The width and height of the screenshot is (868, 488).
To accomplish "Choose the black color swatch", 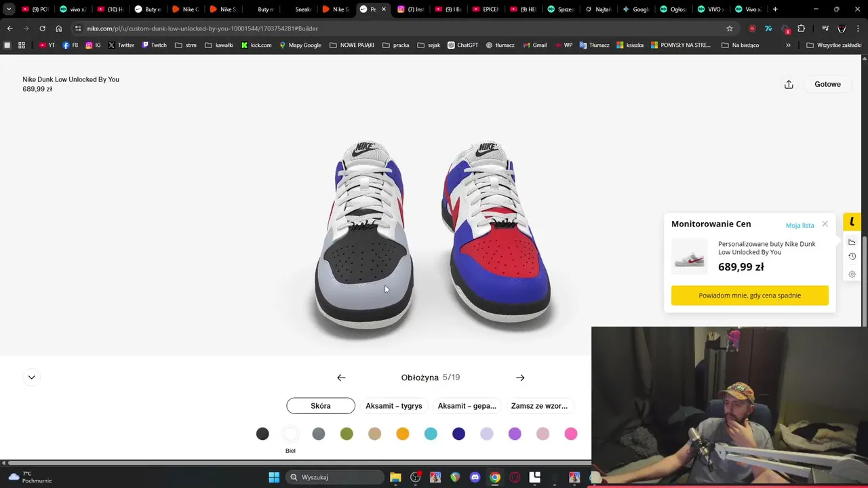I will point(262,434).
